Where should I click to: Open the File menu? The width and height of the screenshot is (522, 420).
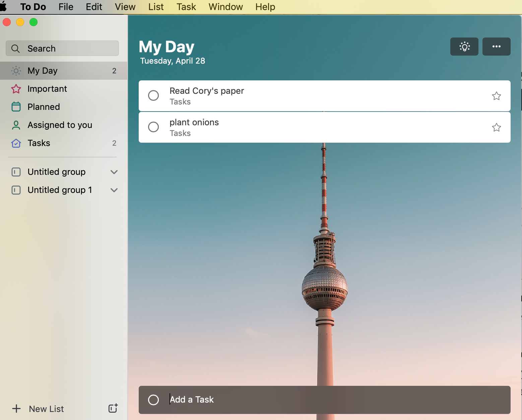coord(66,7)
